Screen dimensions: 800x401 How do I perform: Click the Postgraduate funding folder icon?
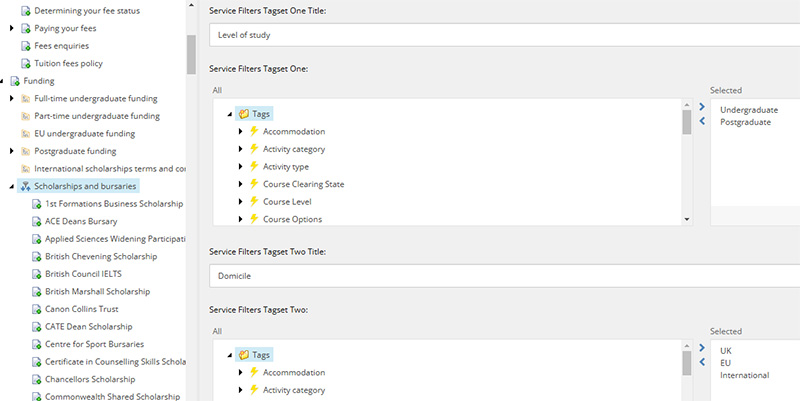point(26,152)
